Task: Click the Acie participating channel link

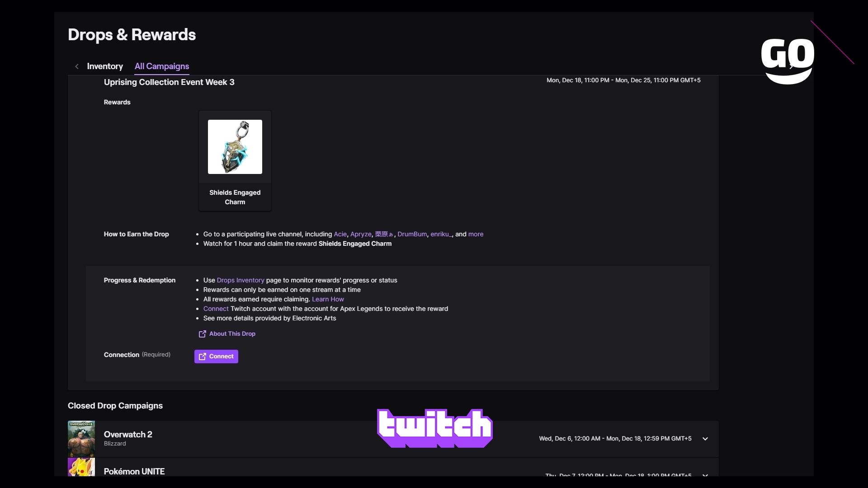Action: coord(339,234)
